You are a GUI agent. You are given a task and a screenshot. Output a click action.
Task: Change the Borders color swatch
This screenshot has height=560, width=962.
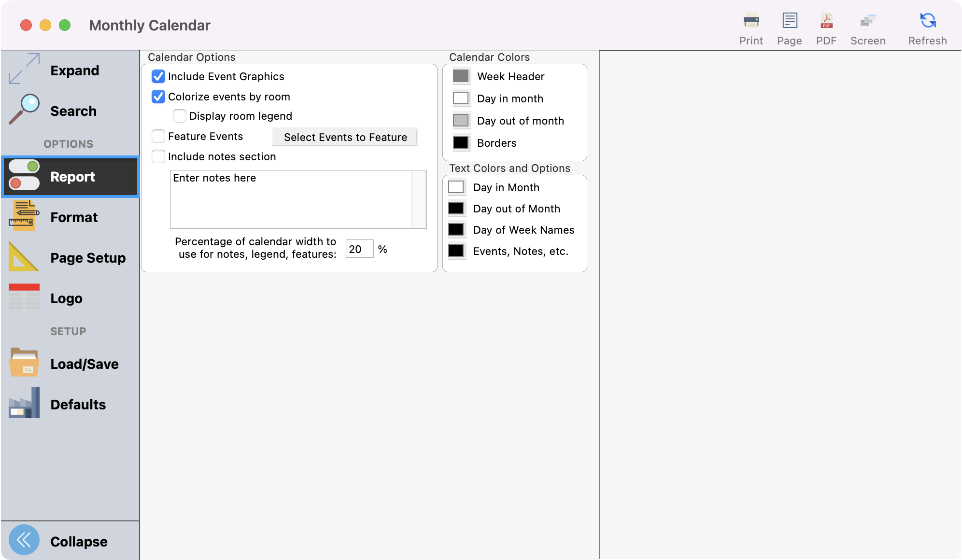461,142
